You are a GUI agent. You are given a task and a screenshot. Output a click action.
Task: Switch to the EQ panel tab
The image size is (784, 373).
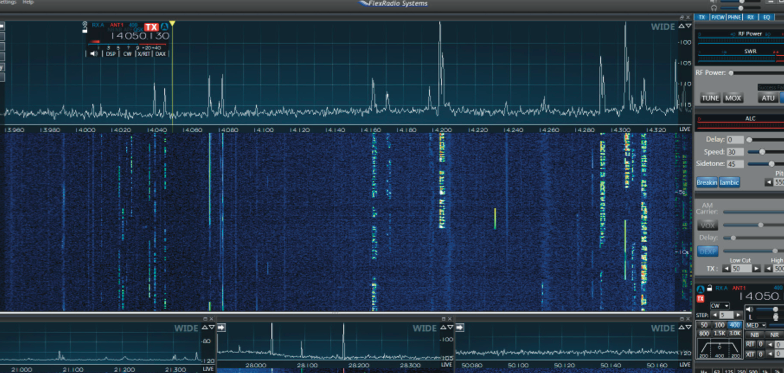[x=766, y=17]
